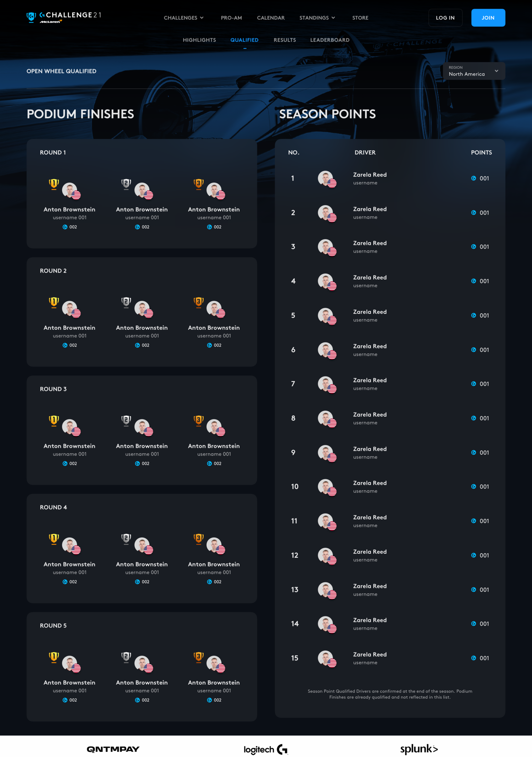Screen dimensions: 532x757
Task: Open the Region North America selector
Action: (474, 71)
